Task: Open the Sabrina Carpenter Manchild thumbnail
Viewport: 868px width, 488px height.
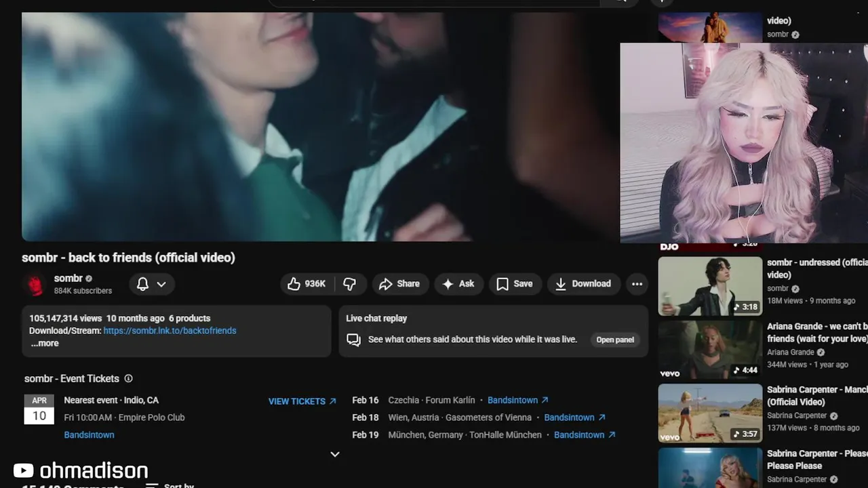Action: point(710,413)
